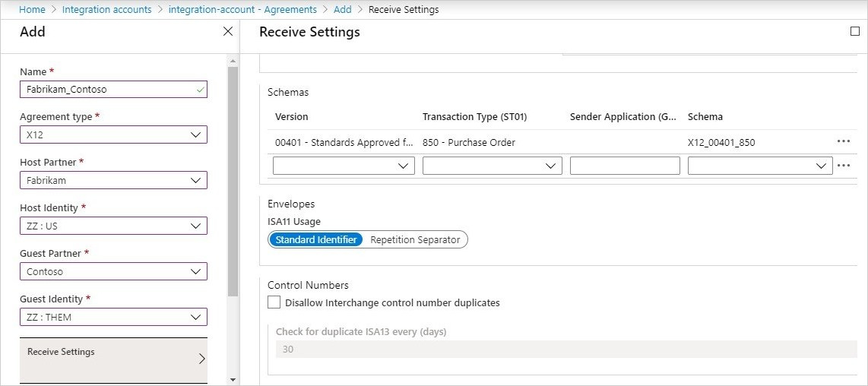
Task: Click the Add panel scrollbar thumb
Action: [233, 182]
